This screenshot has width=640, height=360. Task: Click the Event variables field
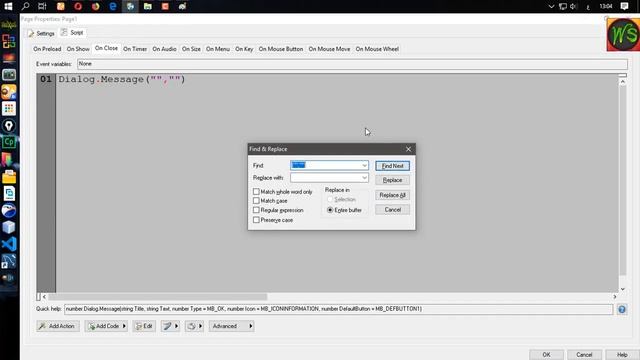click(x=352, y=64)
